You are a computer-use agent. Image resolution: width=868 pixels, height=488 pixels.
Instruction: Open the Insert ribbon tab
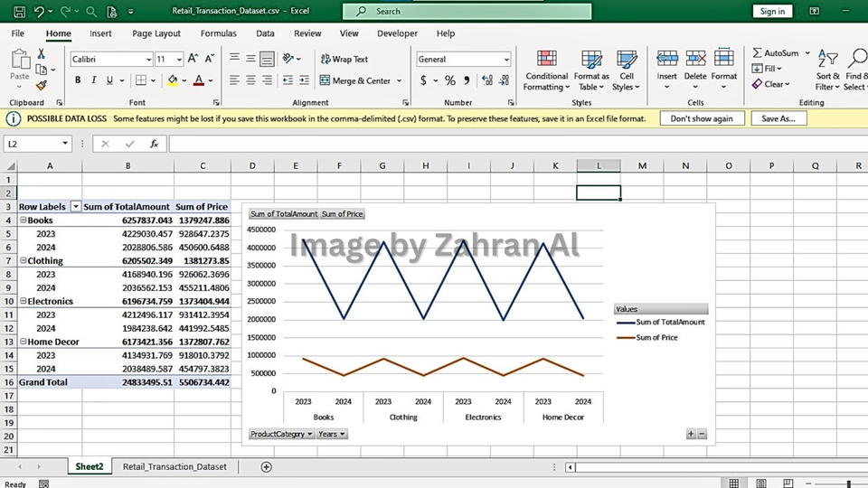pos(100,33)
